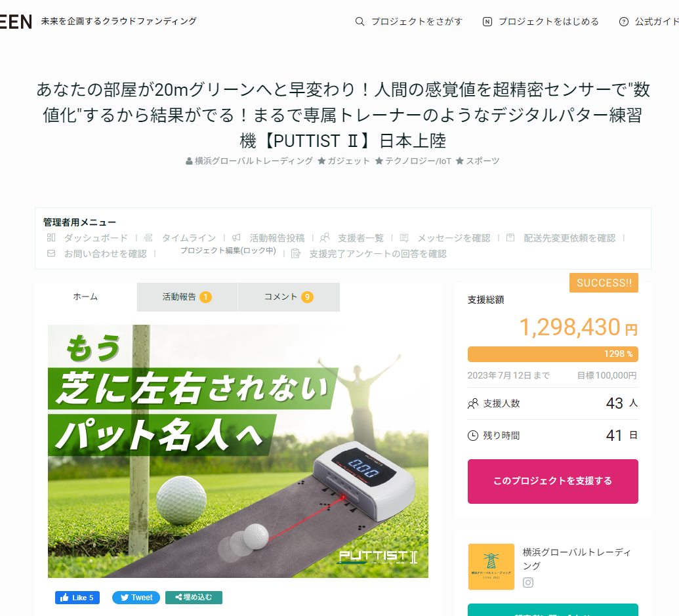
Task: Click the orange funding progress bar
Action: [552, 354]
